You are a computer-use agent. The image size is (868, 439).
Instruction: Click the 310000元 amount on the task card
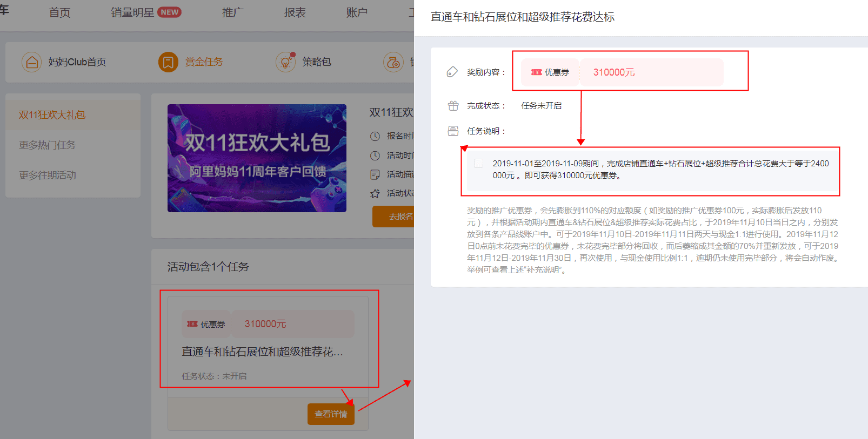[265, 324]
